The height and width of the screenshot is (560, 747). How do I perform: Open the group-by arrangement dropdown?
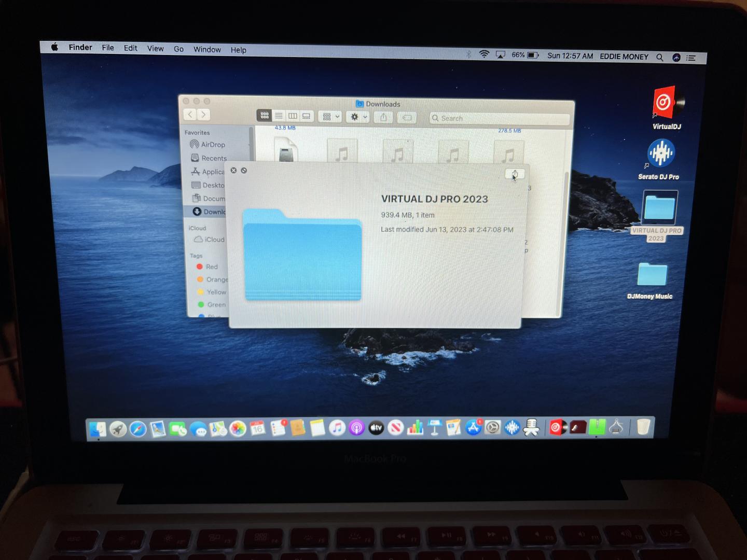(330, 117)
